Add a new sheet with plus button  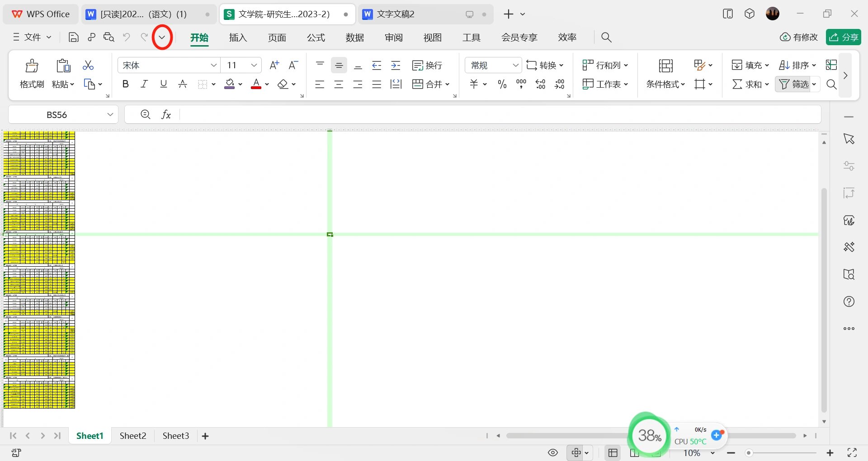[x=205, y=436]
